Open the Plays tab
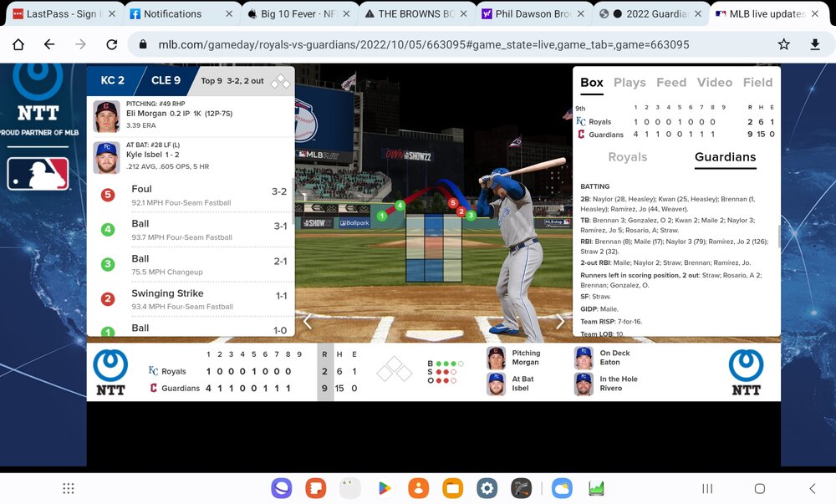 [630, 83]
